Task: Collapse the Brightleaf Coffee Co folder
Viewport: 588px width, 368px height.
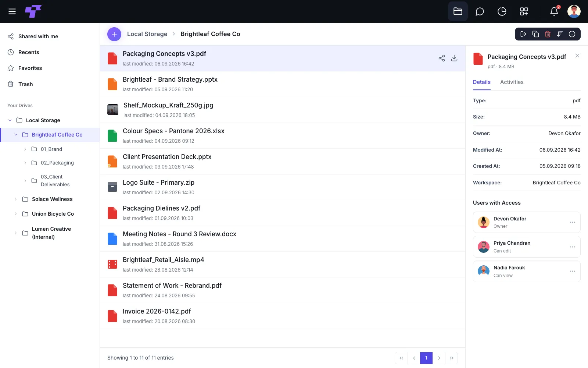Action: point(16,135)
